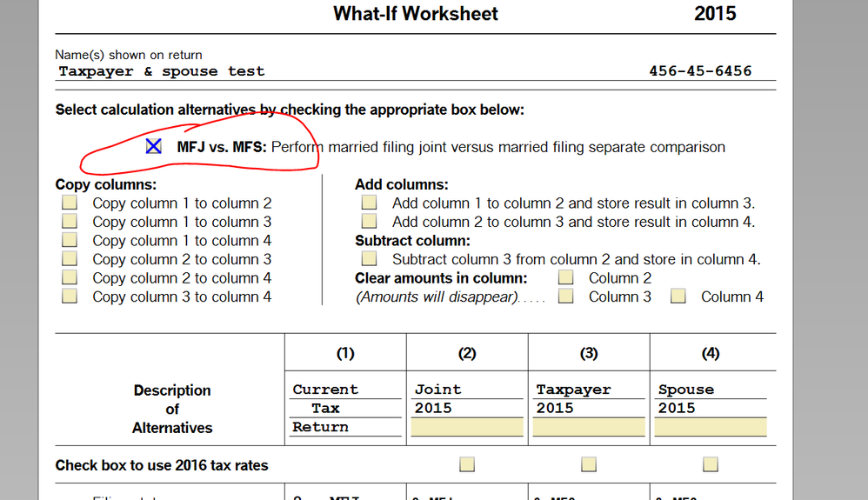Tick 'Copy column 1 to column 4'
Viewport: 868px width, 500px height.
point(70,240)
